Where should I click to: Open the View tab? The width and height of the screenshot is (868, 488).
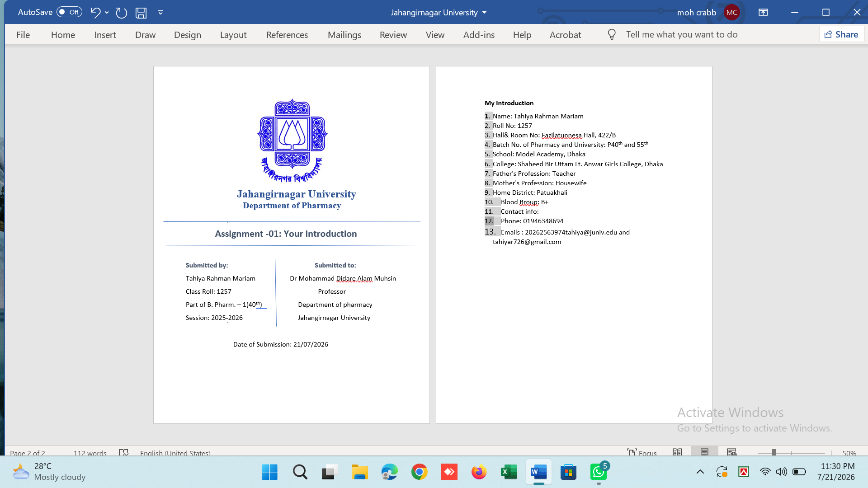(x=435, y=35)
